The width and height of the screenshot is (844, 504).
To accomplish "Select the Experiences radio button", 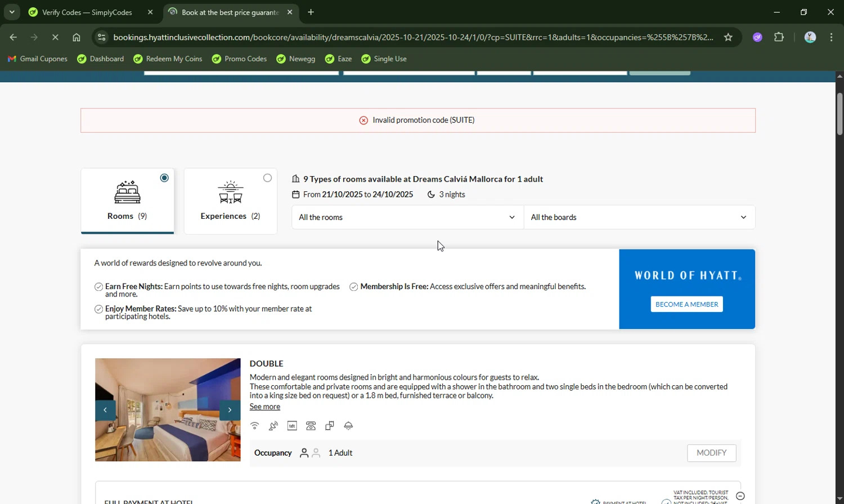I will click(x=267, y=178).
